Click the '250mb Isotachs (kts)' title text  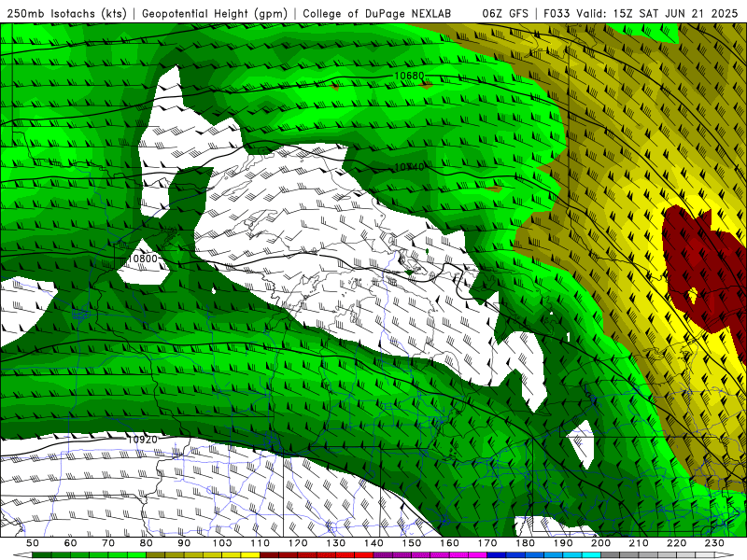66,13
